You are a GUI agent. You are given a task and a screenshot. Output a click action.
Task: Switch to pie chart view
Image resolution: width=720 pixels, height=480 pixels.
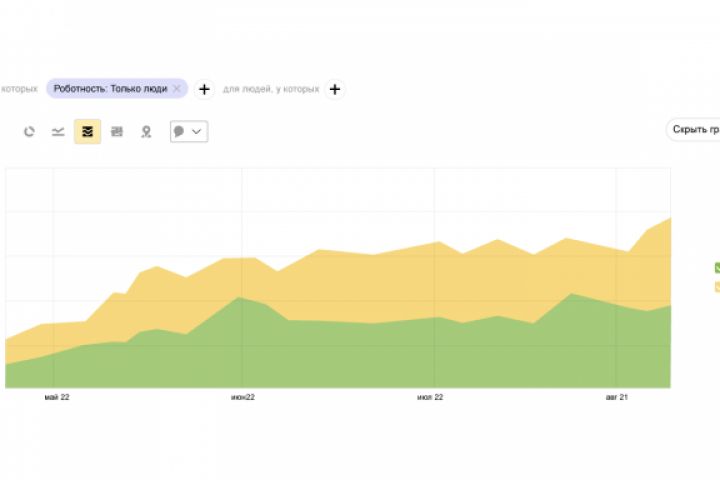pos(29,131)
